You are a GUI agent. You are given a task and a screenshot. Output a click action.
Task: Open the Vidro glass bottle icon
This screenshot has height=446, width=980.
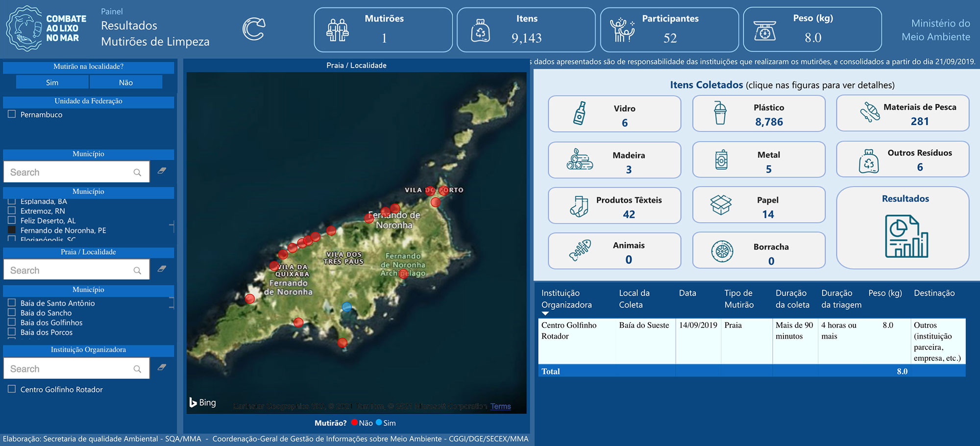(x=580, y=114)
